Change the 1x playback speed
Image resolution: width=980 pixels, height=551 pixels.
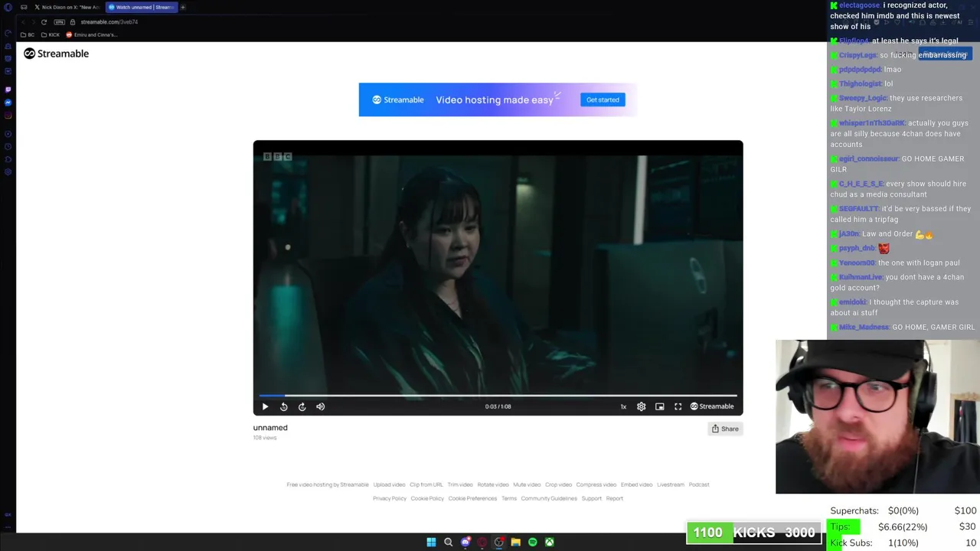point(623,406)
